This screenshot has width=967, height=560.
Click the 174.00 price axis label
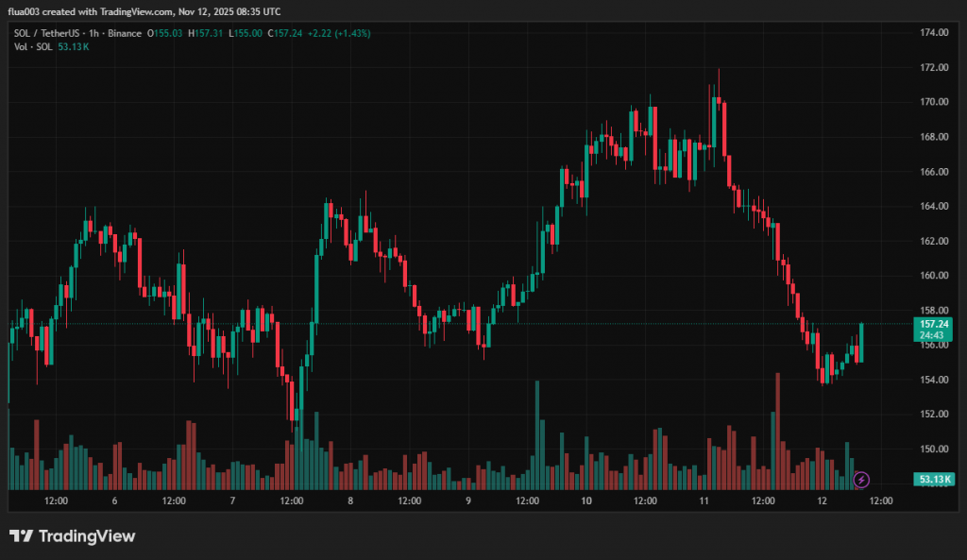[933, 33]
